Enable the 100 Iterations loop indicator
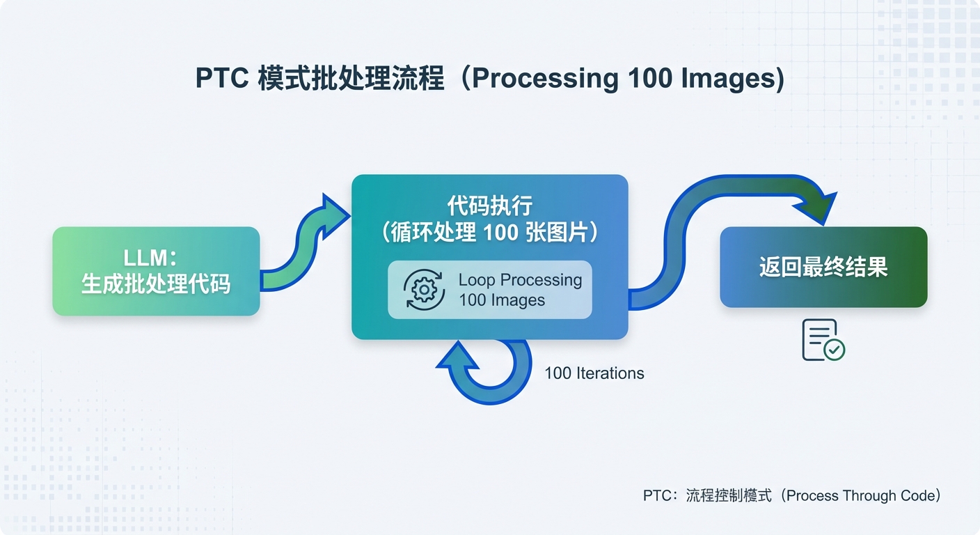The image size is (980, 535). point(593,373)
